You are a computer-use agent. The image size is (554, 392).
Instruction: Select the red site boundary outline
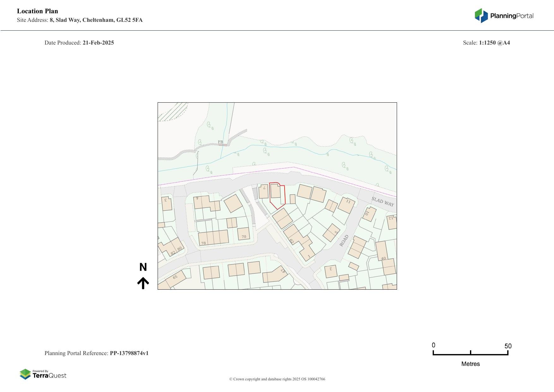click(x=278, y=194)
